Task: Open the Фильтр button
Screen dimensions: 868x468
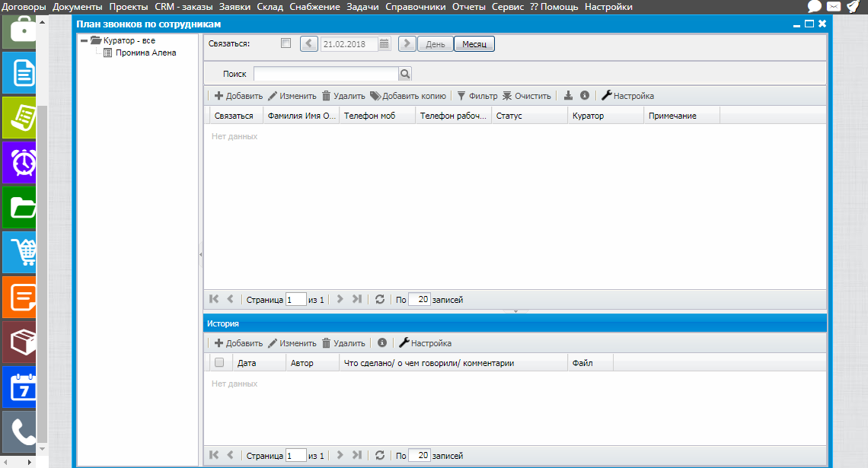Action: [x=477, y=96]
